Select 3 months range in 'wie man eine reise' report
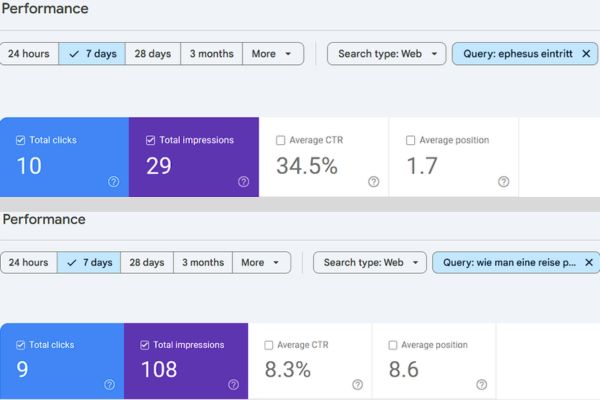600x400 pixels. [203, 263]
